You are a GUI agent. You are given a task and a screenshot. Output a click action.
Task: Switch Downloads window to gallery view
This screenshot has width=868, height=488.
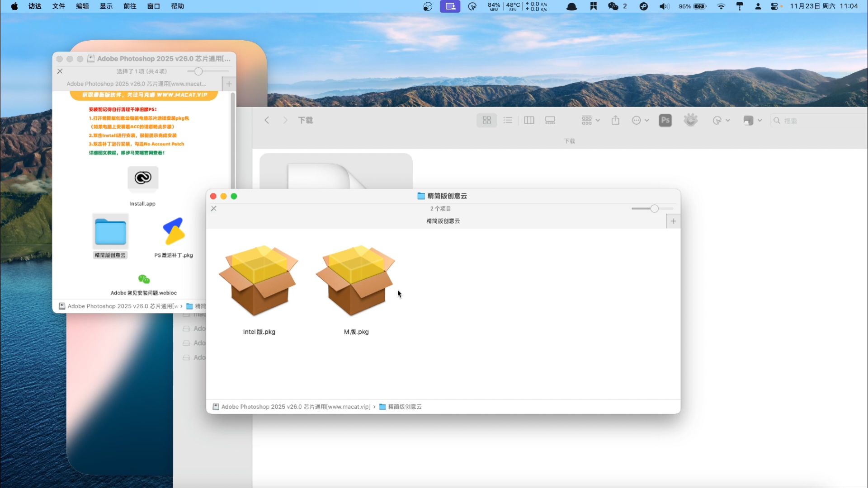(550, 120)
